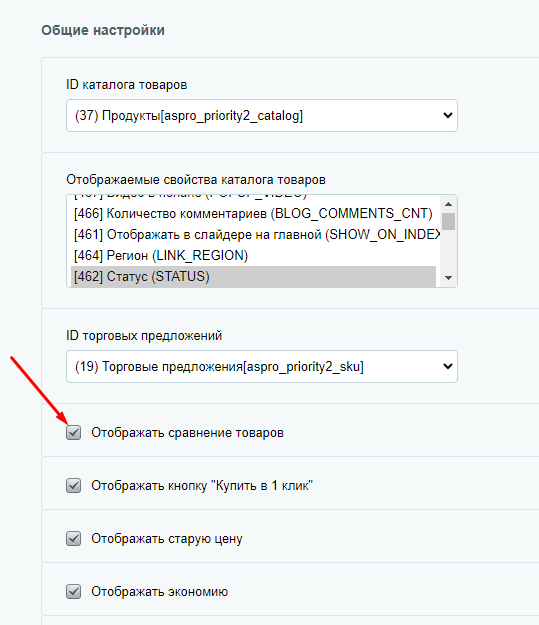
Task: Click the partially visible top list item
Action: [254, 198]
